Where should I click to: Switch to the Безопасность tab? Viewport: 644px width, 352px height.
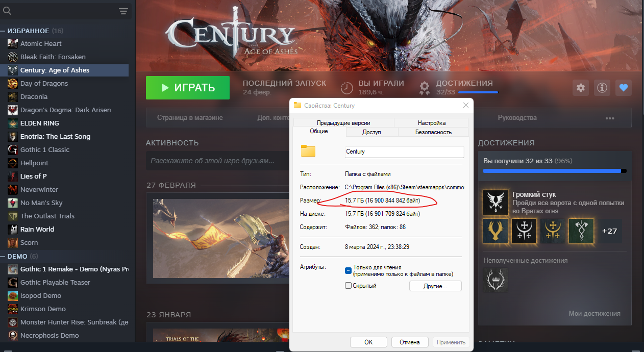pyautogui.click(x=433, y=132)
